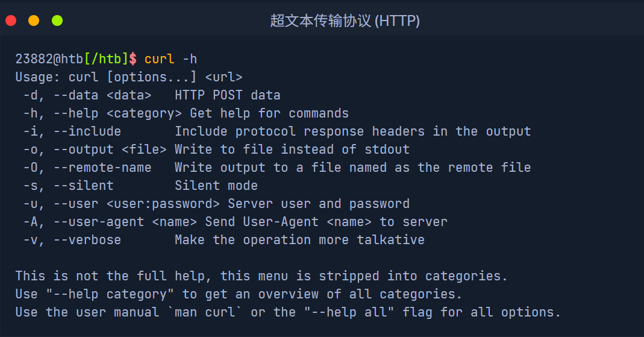
Task: Click the window title 超文本传输协议 (HTTP)
Action: pyautogui.click(x=345, y=21)
